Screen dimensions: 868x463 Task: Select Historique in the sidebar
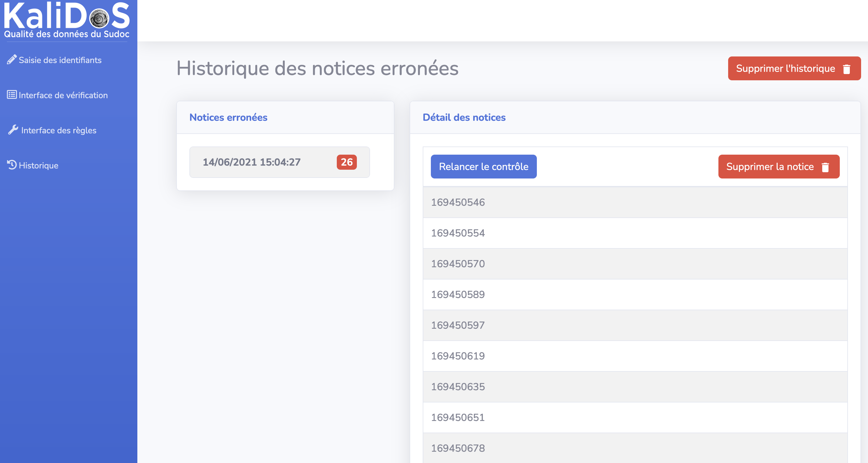[x=38, y=165]
